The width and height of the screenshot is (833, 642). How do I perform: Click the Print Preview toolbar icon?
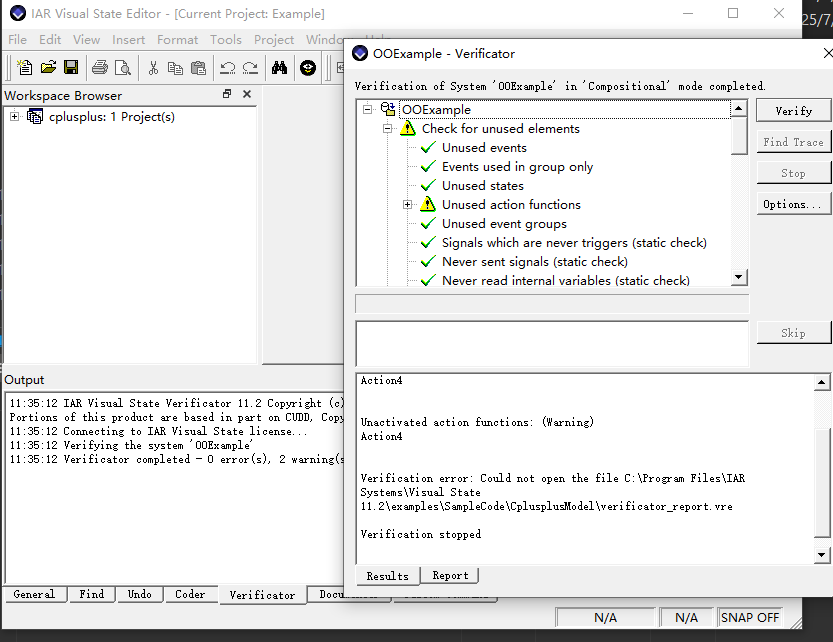coord(123,67)
